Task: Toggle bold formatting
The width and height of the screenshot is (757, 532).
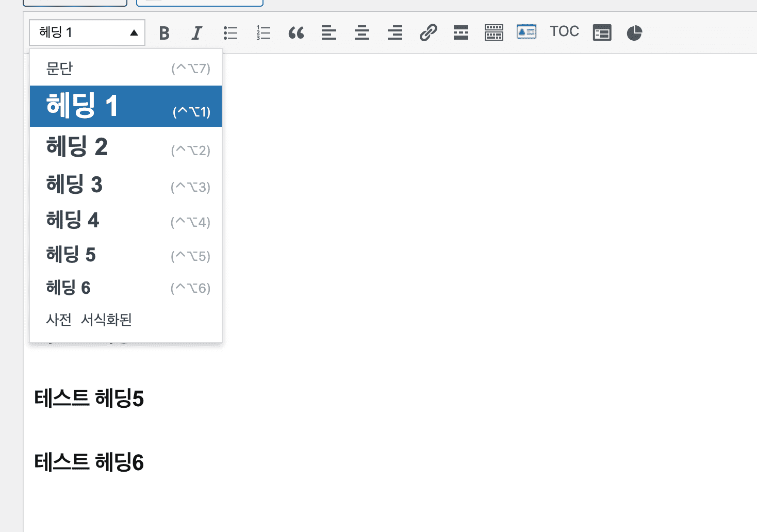Action: 164,33
